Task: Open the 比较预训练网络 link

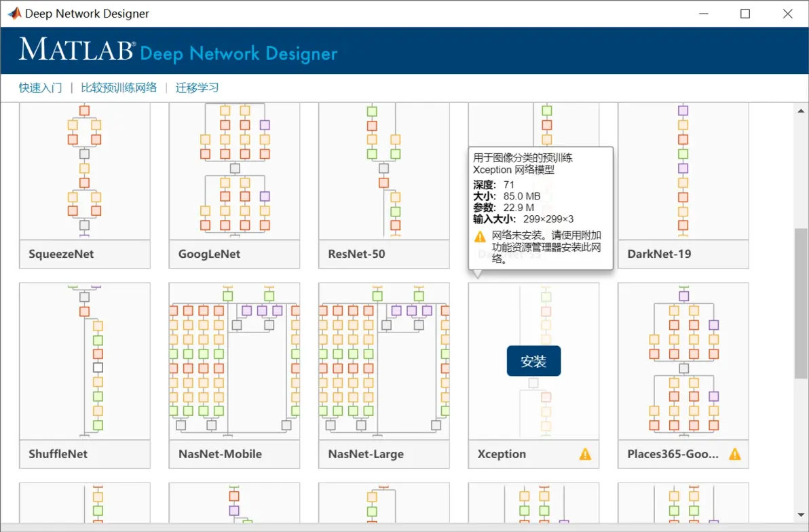Action: (x=119, y=88)
